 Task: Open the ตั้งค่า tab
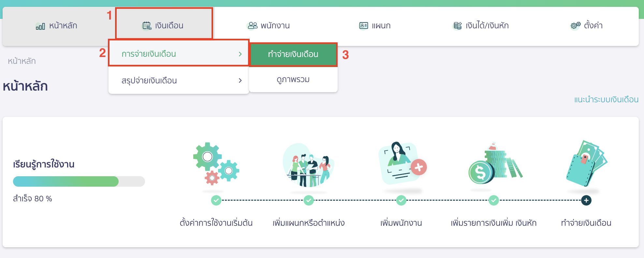(x=587, y=26)
